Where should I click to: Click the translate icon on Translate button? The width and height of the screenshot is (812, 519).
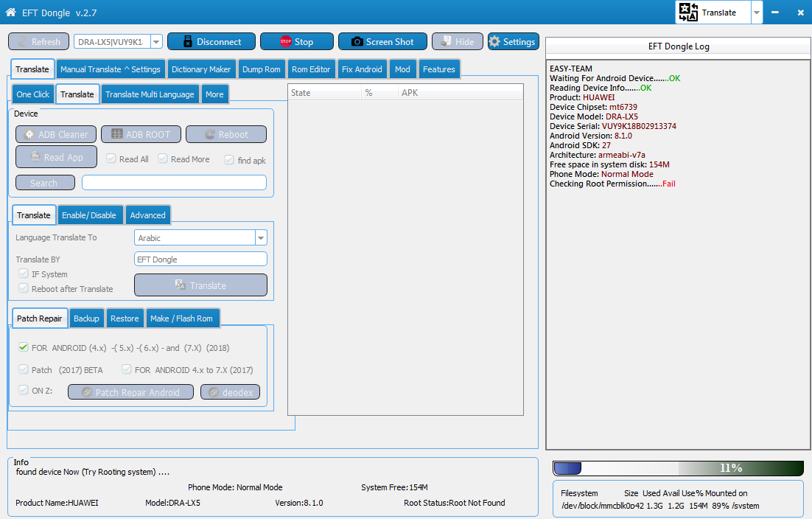(x=181, y=285)
